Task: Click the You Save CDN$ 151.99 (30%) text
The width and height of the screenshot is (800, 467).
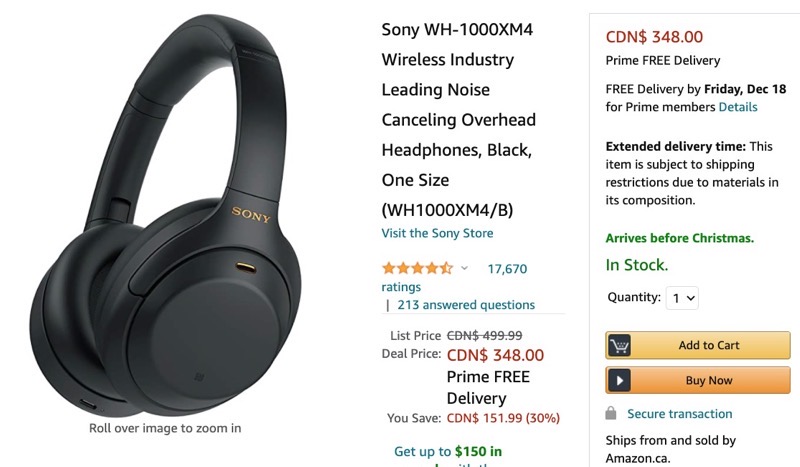Action: tap(503, 417)
